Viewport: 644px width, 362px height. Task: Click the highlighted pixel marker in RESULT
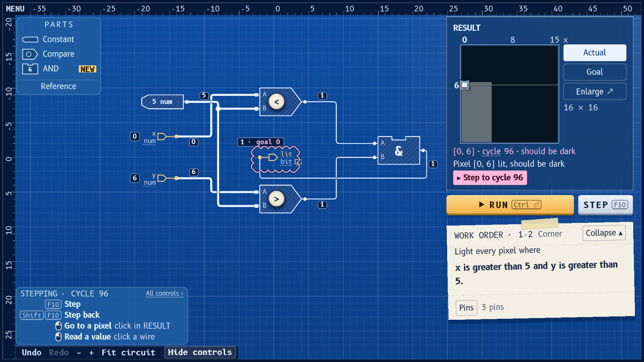click(465, 85)
